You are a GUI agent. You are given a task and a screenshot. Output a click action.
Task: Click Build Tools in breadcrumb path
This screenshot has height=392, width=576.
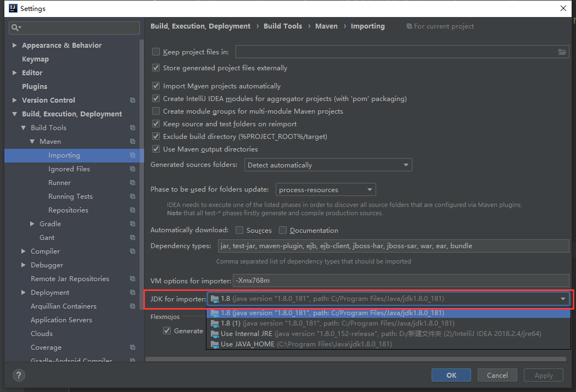tap(283, 26)
